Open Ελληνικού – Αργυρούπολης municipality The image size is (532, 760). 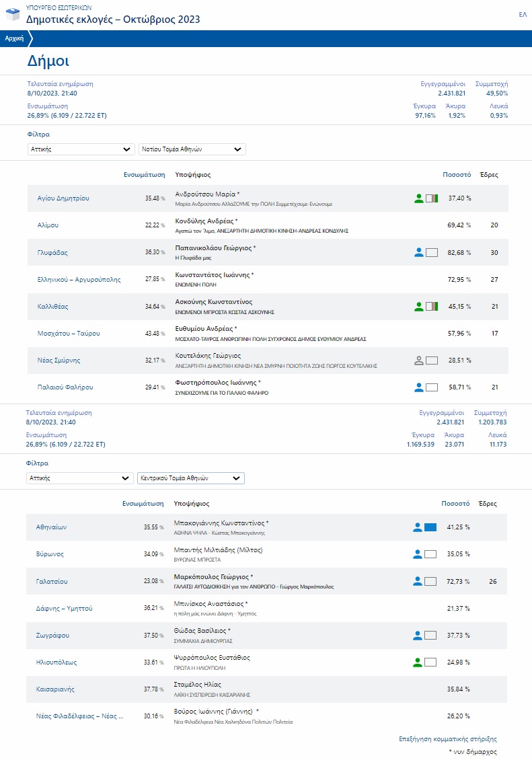(79, 280)
